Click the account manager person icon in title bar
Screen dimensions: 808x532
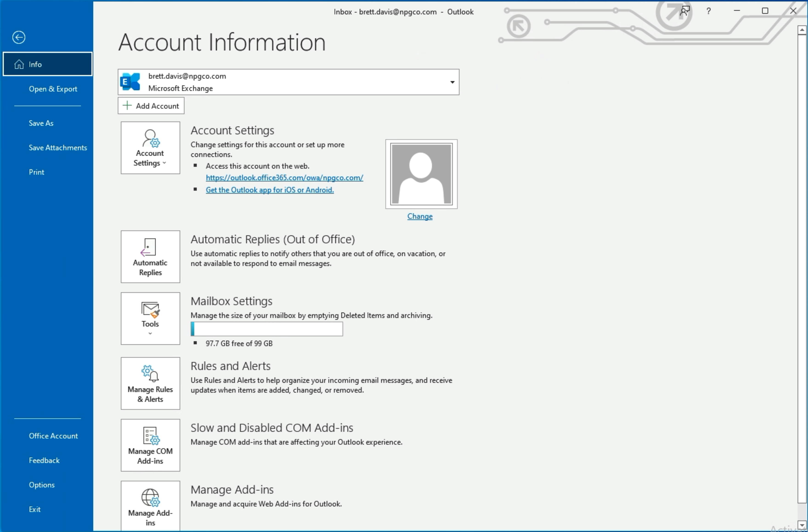[685, 11]
